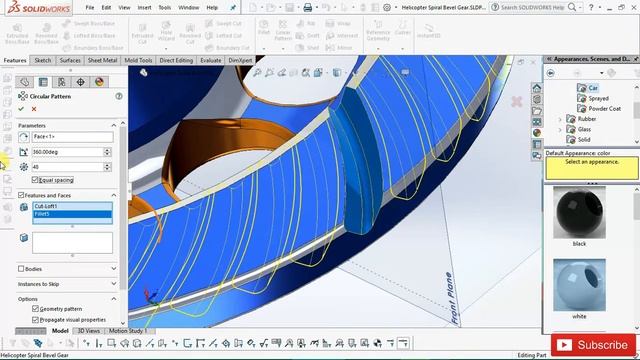Open Custom Properties tab in task pane
640x360 pixels.
pos(537,144)
